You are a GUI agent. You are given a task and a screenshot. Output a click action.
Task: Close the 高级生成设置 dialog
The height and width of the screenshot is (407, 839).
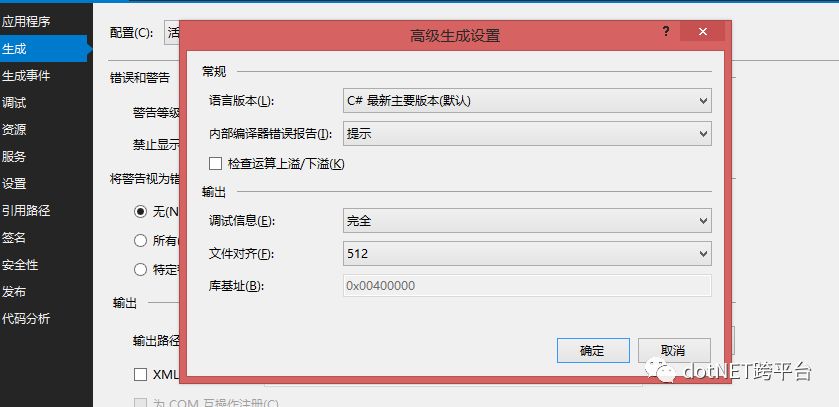[703, 32]
